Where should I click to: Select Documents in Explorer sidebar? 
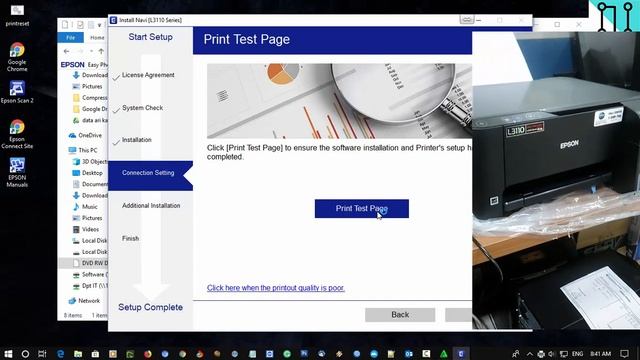(90, 184)
